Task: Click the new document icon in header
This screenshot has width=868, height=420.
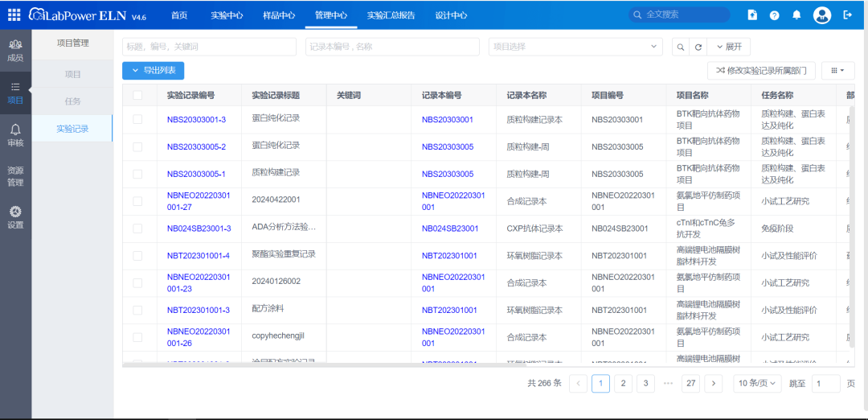Action: (x=752, y=15)
